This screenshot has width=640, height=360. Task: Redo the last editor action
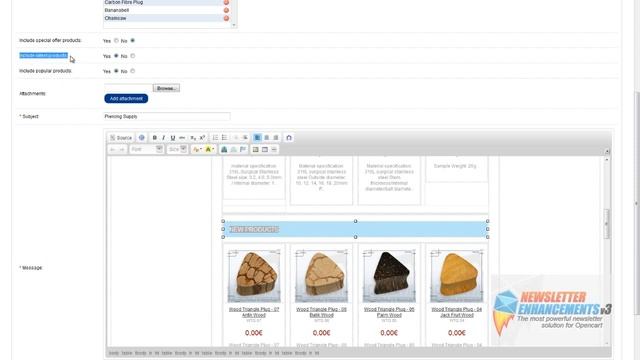[122, 150]
